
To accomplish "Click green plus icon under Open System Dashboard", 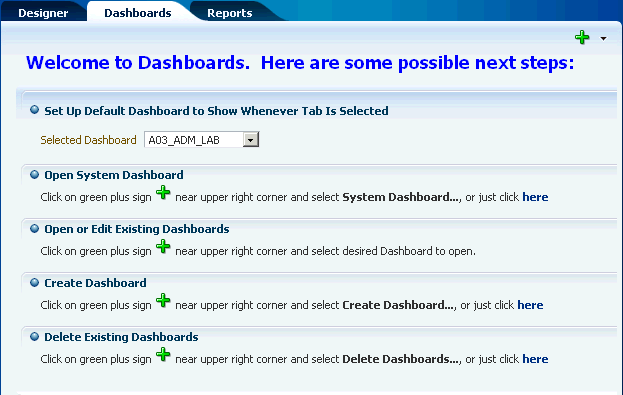I will (x=163, y=193).
